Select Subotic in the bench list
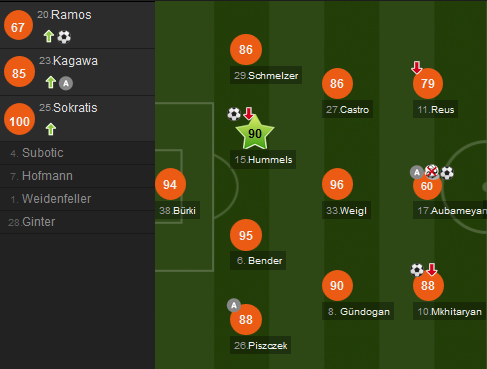The width and height of the screenshot is (487, 369). coord(77,153)
